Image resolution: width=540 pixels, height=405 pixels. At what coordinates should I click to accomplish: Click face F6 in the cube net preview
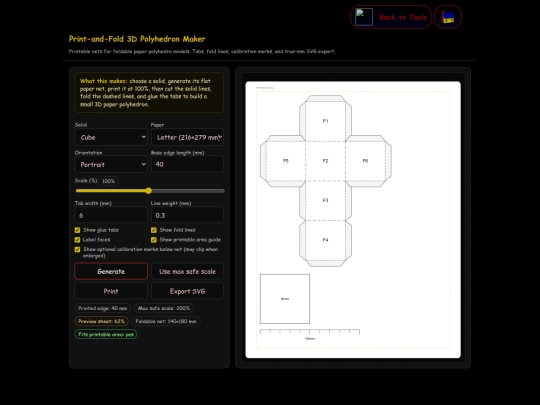(x=365, y=161)
